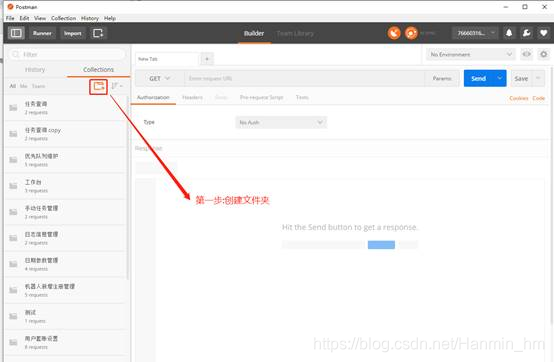Open the 日志信息管理 collection
The width and height of the screenshot is (554, 362).
point(66,238)
